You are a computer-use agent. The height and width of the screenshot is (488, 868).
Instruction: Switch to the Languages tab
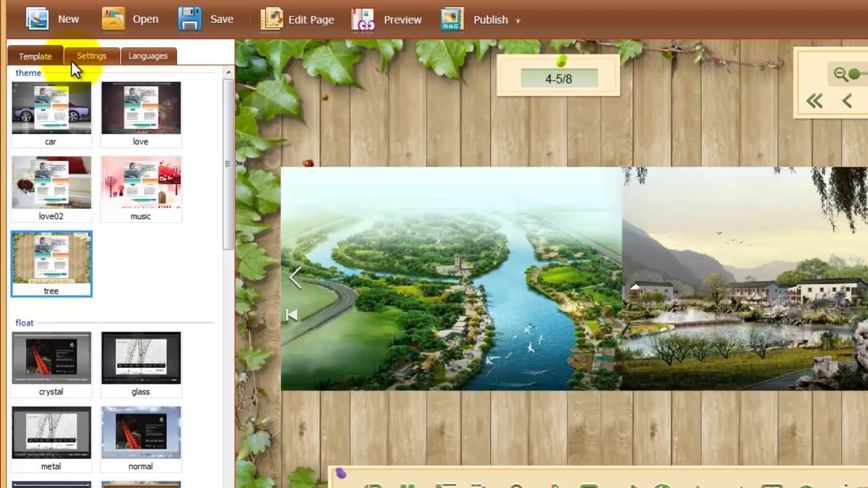[148, 56]
